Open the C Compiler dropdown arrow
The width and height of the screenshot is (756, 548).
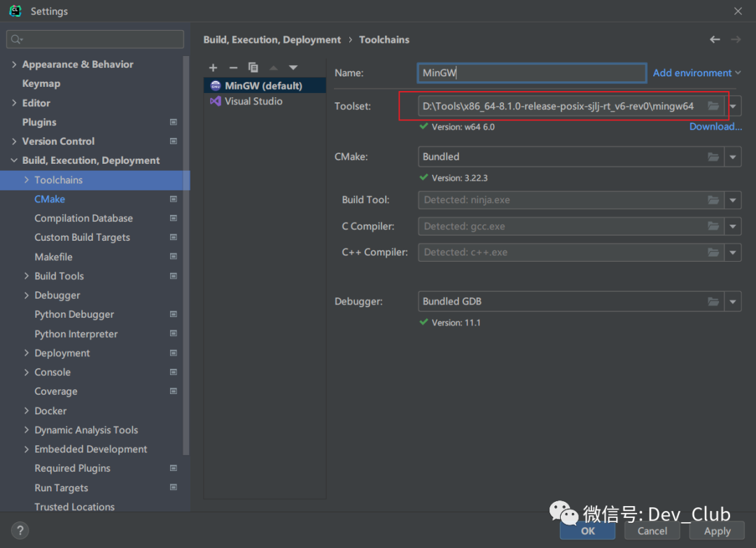(733, 226)
